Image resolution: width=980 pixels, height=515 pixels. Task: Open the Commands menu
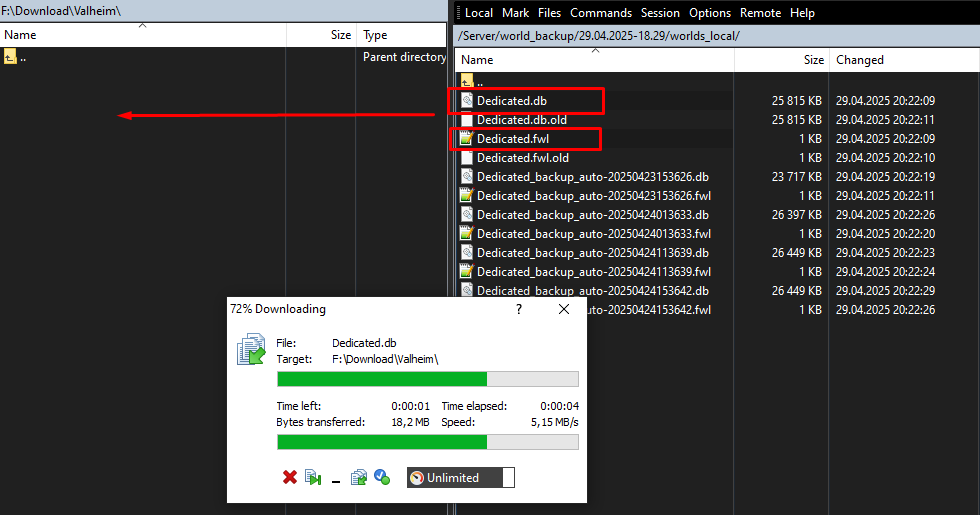600,13
